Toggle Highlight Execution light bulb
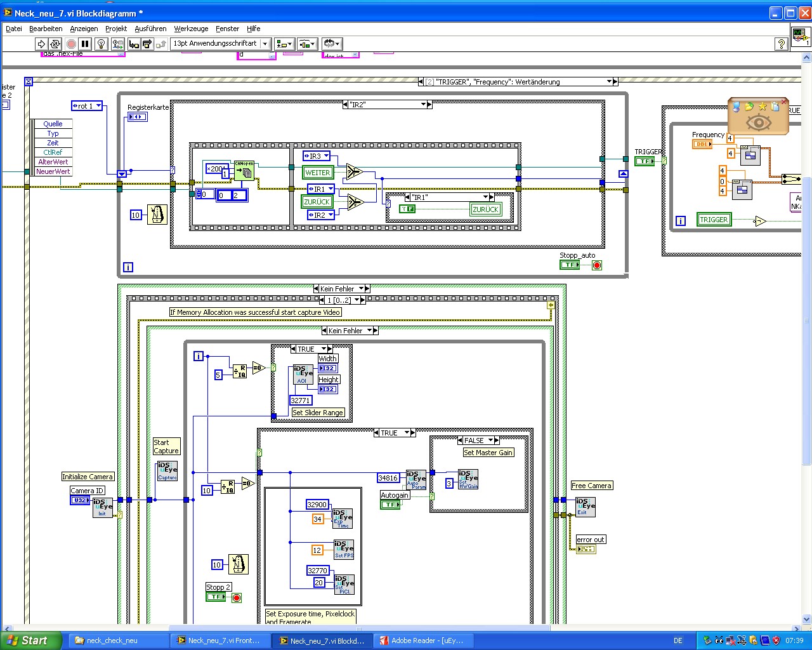812x650 pixels. (x=101, y=44)
